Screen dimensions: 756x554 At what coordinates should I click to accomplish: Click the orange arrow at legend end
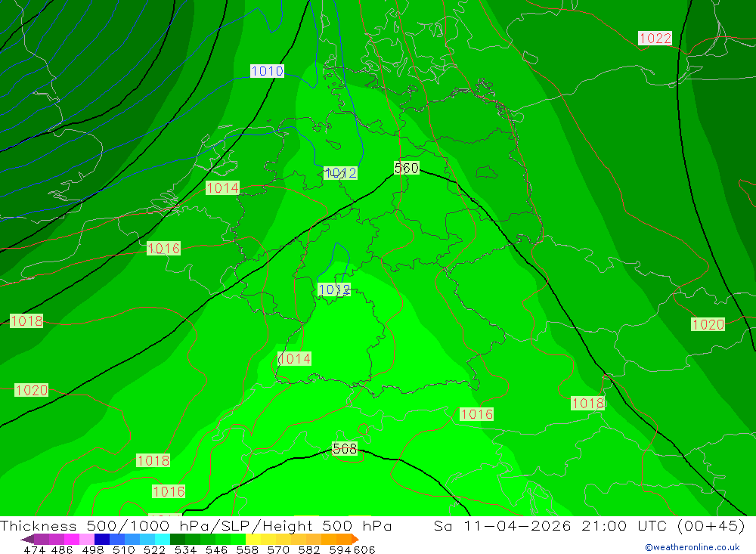[x=355, y=539]
